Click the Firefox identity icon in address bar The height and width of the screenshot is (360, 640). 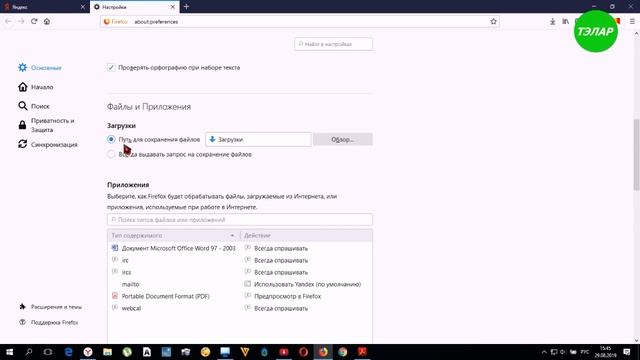(116, 22)
